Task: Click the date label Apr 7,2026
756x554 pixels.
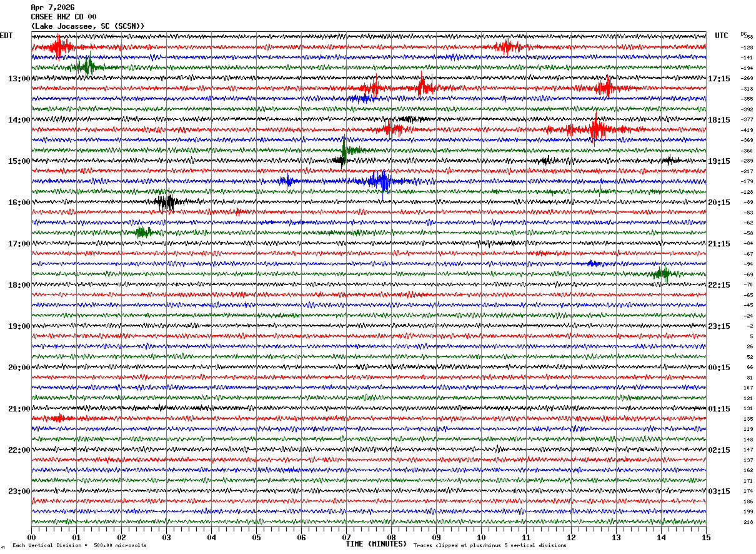Action: point(52,8)
